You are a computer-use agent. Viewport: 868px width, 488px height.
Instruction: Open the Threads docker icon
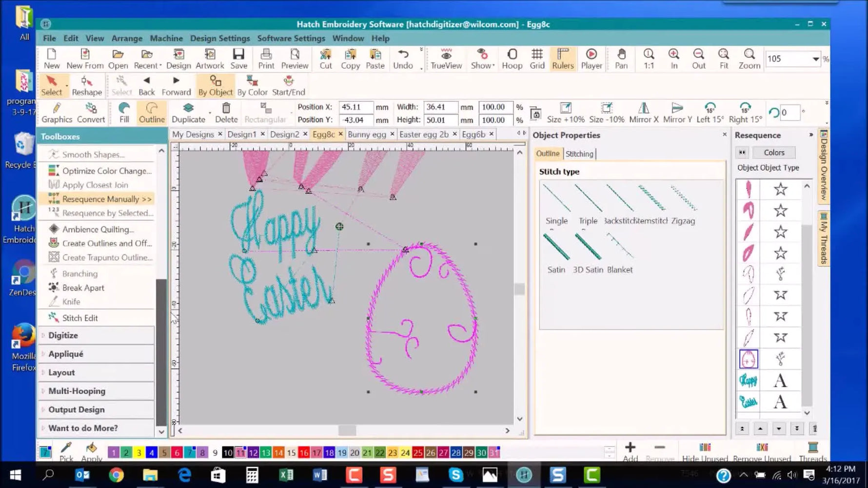click(812, 451)
